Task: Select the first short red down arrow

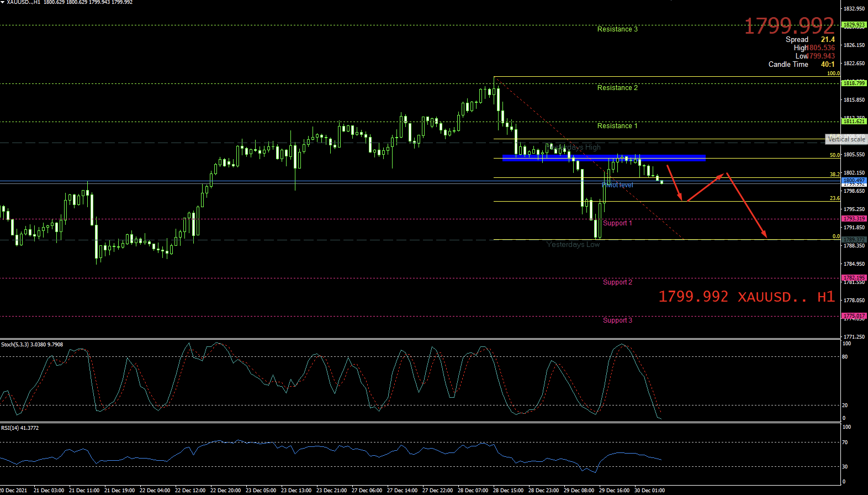Action: pos(674,182)
